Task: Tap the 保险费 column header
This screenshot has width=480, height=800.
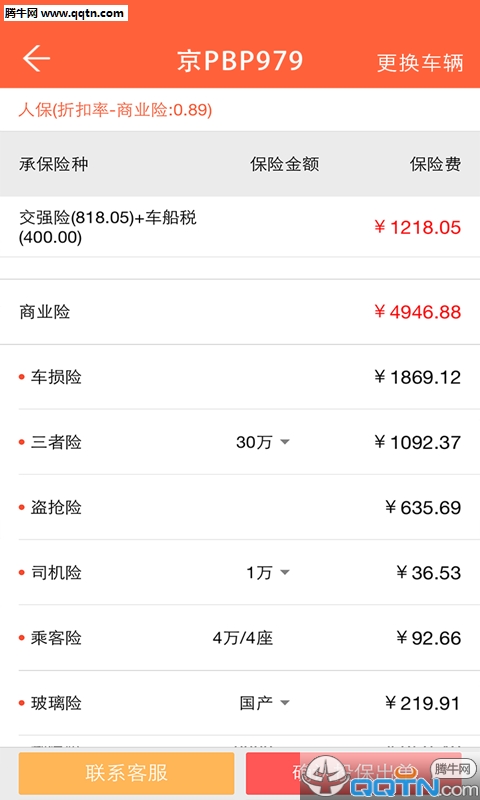Action: pyautogui.click(x=436, y=164)
